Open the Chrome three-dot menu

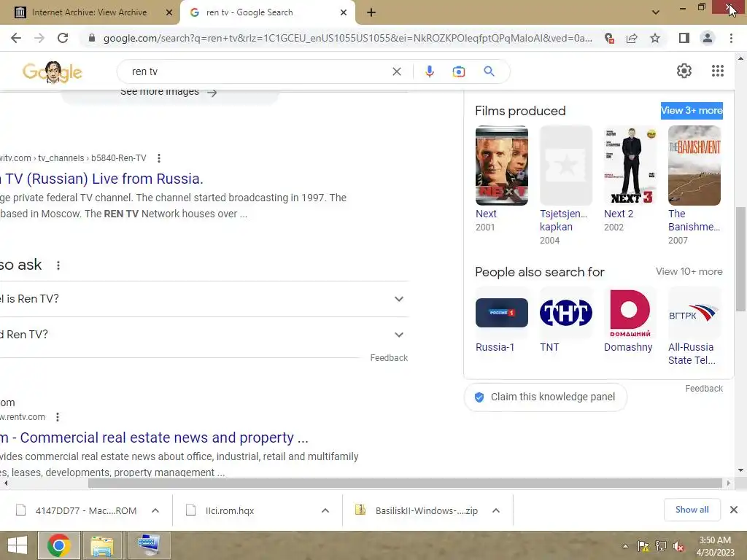(x=731, y=38)
